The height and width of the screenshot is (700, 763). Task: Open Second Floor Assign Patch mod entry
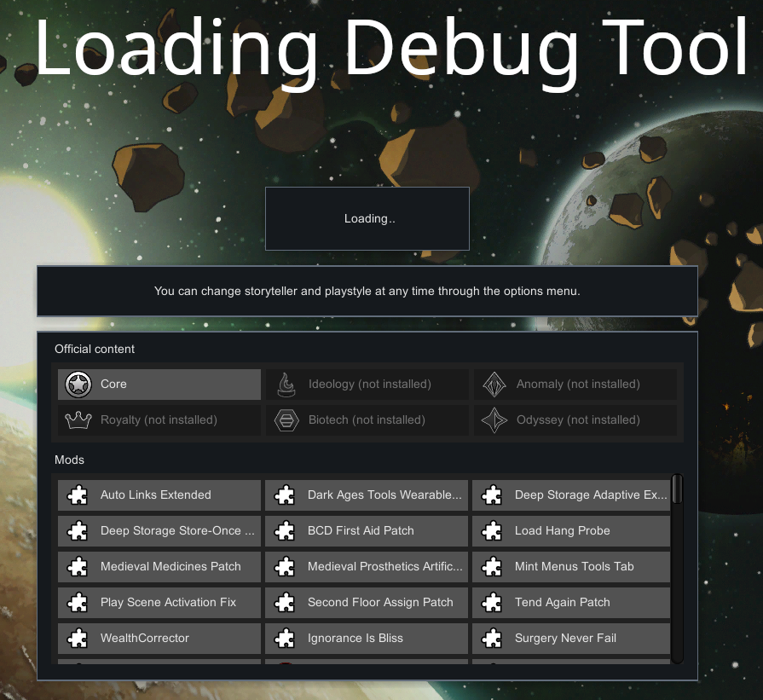coord(367,603)
